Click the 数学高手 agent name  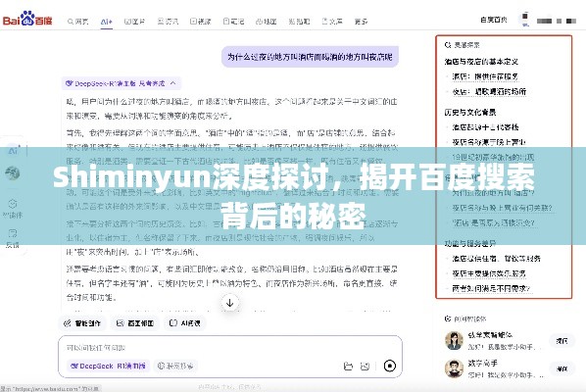tap(482, 363)
